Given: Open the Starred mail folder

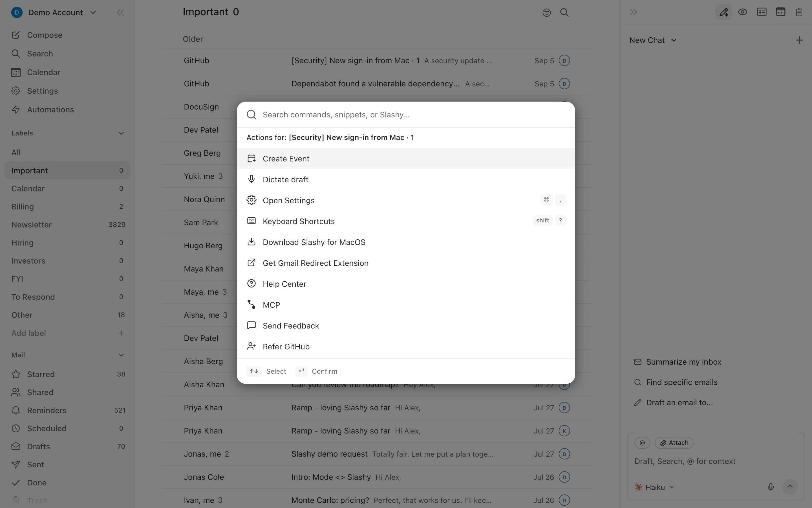Looking at the screenshot, I should tap(67, 374).
